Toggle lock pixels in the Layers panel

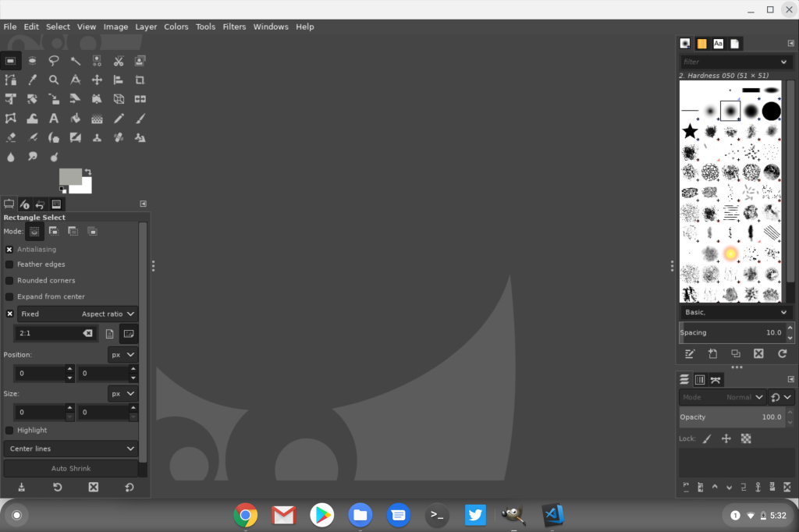[705, 438]
